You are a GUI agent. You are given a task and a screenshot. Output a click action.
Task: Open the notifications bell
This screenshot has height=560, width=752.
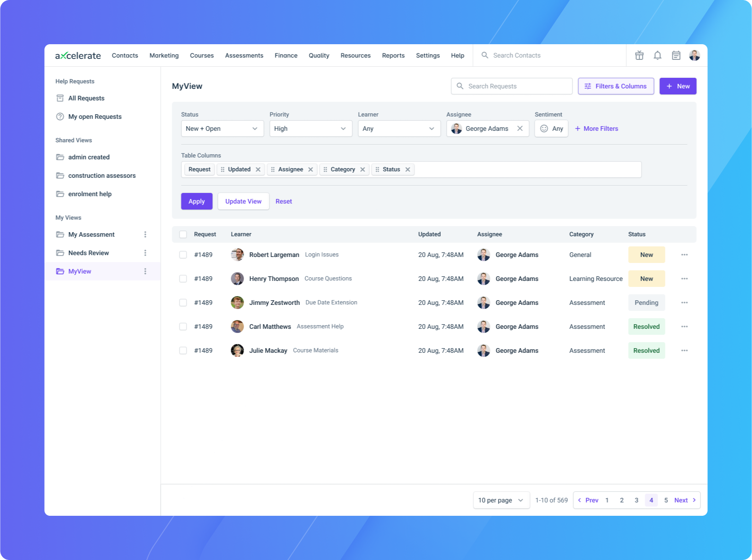[x=658, y=55]
